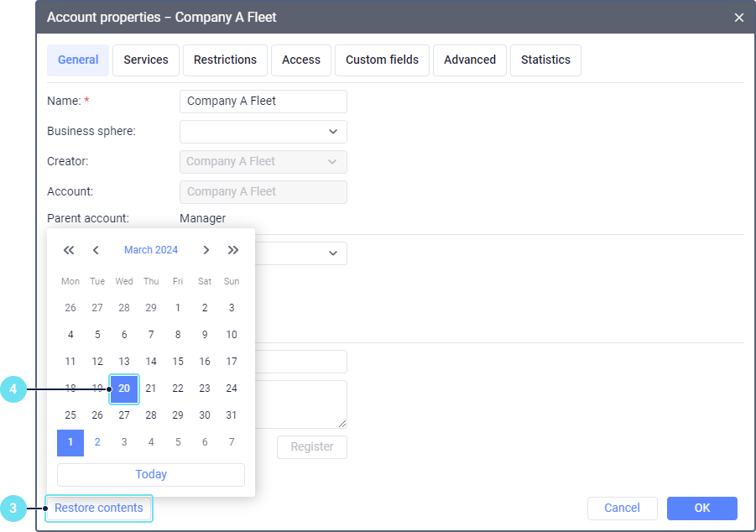Click the Restore contents link
The image size is (756, 532).
point(99,508)
